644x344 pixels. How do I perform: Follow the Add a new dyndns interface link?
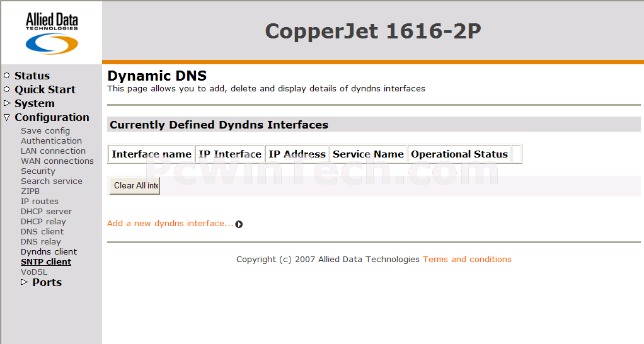[x=170, y=223]
